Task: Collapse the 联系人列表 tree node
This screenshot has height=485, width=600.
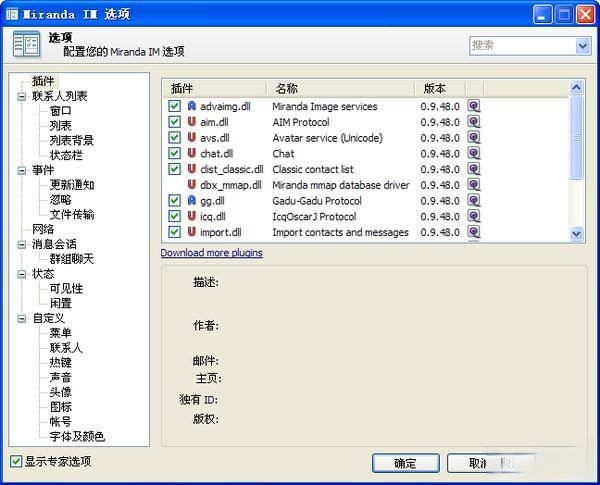Action: tap(22, 96)
